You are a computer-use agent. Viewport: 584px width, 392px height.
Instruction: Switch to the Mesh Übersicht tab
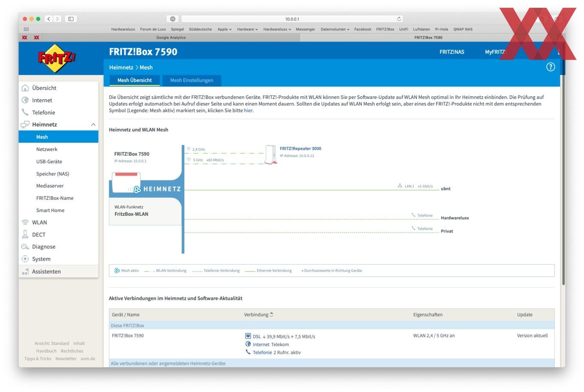pos(134,80)
